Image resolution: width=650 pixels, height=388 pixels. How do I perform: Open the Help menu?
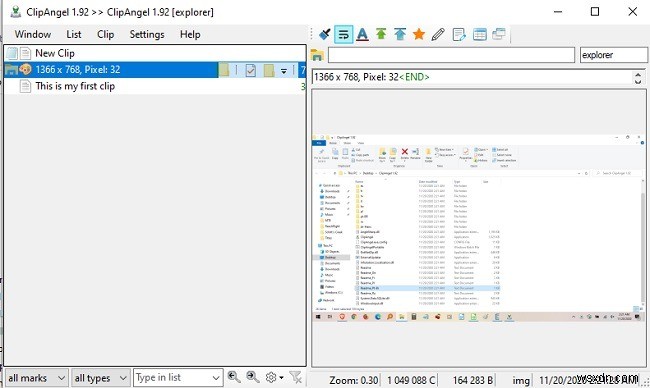click(x=190, y=34)
